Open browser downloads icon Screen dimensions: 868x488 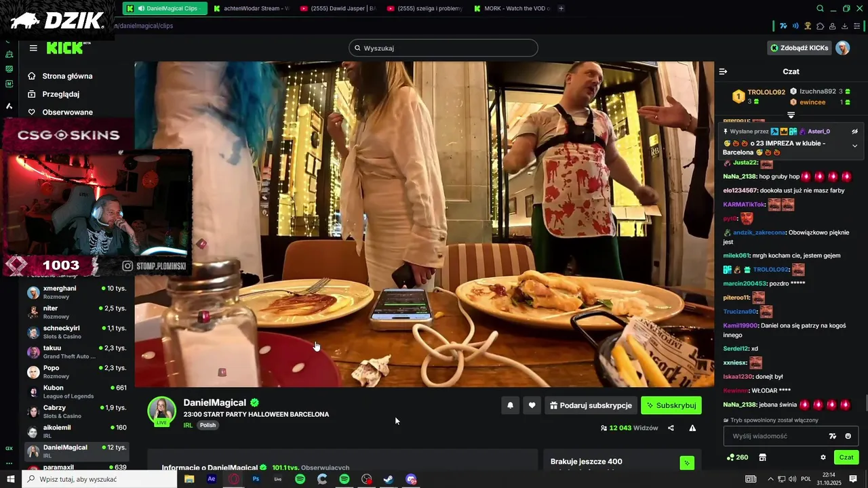[844, 26]
